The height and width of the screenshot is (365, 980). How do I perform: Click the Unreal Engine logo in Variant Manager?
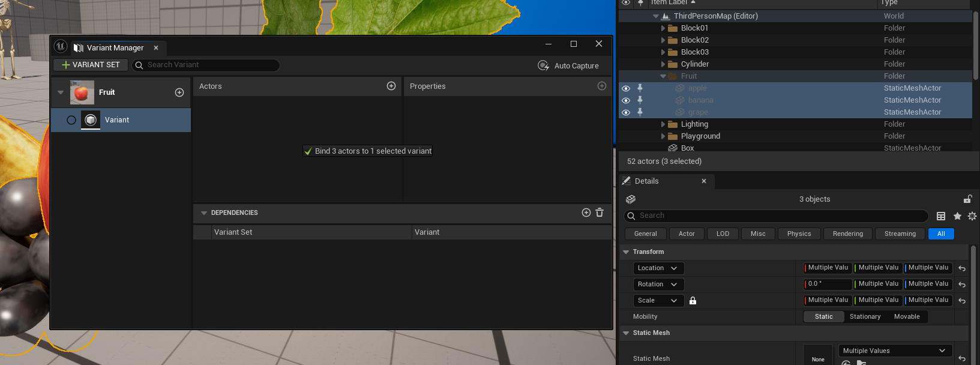pyautogui.click(x=61, y=46)
